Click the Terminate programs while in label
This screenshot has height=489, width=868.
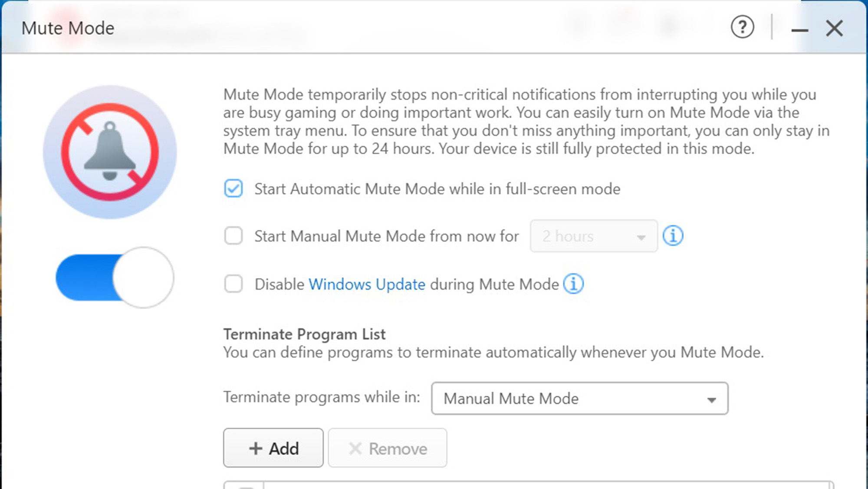coord(322,397)
